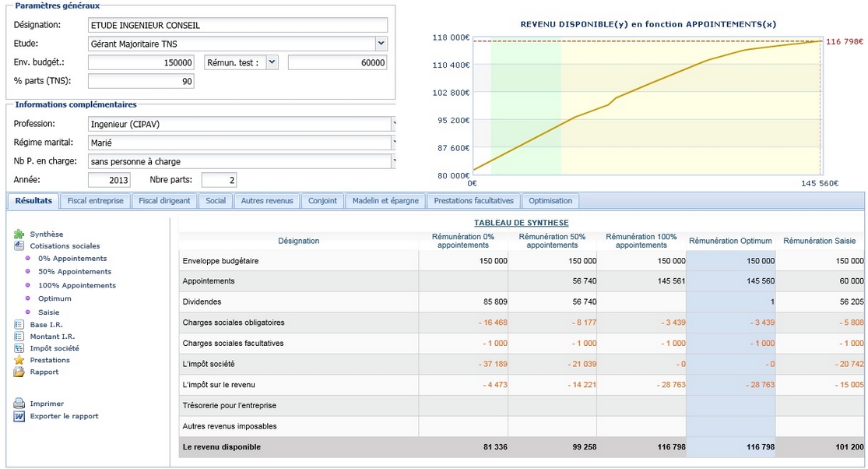
Task: Open the Etude dropdown list
Action: tap(381, 44)
